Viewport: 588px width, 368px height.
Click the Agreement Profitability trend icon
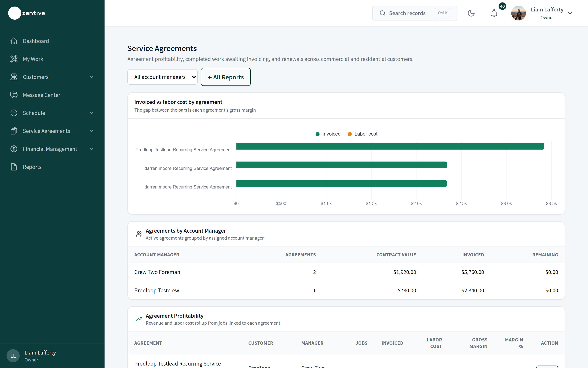click(139, 319)
